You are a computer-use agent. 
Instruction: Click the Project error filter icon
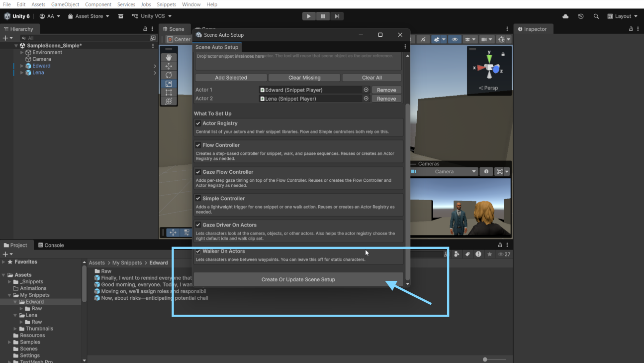[x=478, y=254]
